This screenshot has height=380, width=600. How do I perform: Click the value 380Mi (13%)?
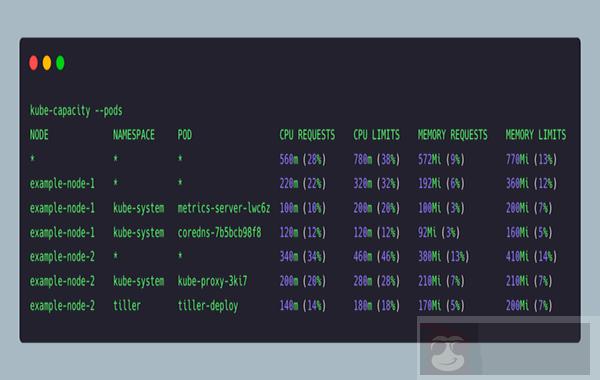(443, 256)
